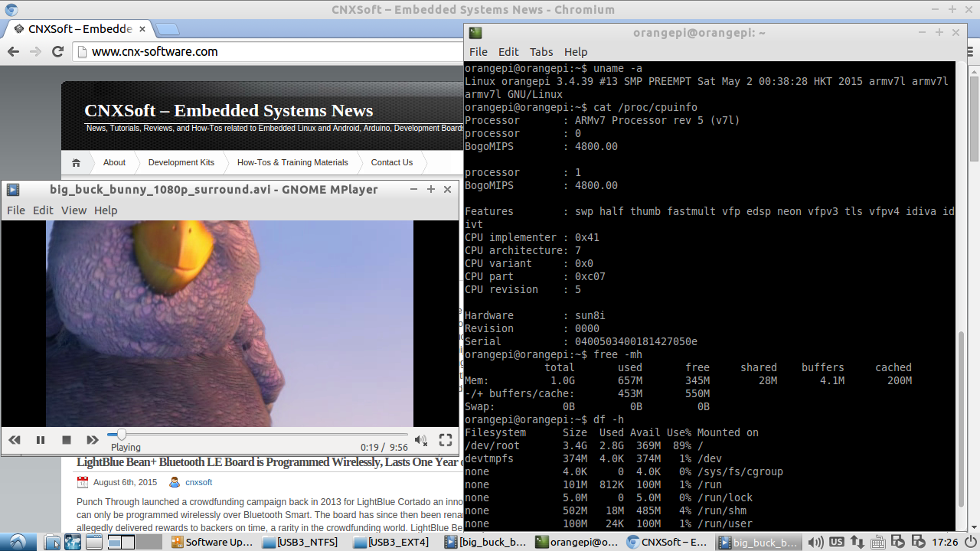This screenshot has height=551, width=980.
Task: Click the terminal icon in the terminal title bar
Action: click(475, 33)
